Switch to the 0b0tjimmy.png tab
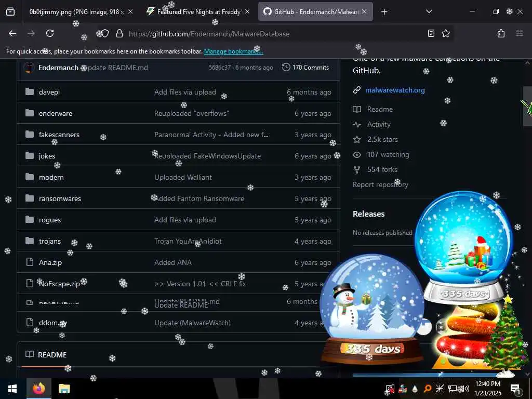Image resolution: width=532 pixels, height=399 pixels. (76, 12)
